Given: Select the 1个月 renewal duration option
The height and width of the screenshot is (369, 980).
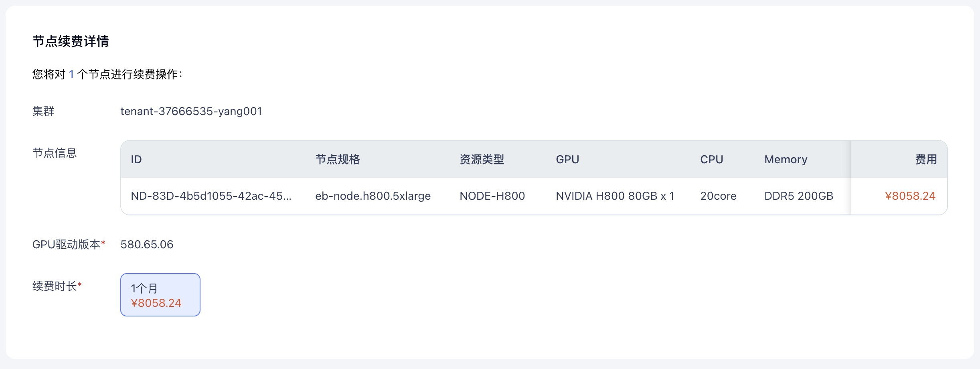Looking at the screenshot, I should (x=160, y=295).
